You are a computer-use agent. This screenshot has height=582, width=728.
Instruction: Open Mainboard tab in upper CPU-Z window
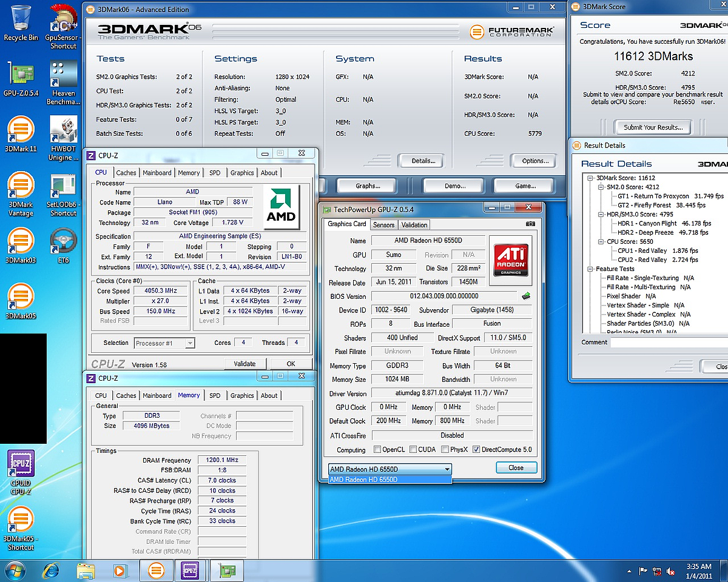pos(157,173)
